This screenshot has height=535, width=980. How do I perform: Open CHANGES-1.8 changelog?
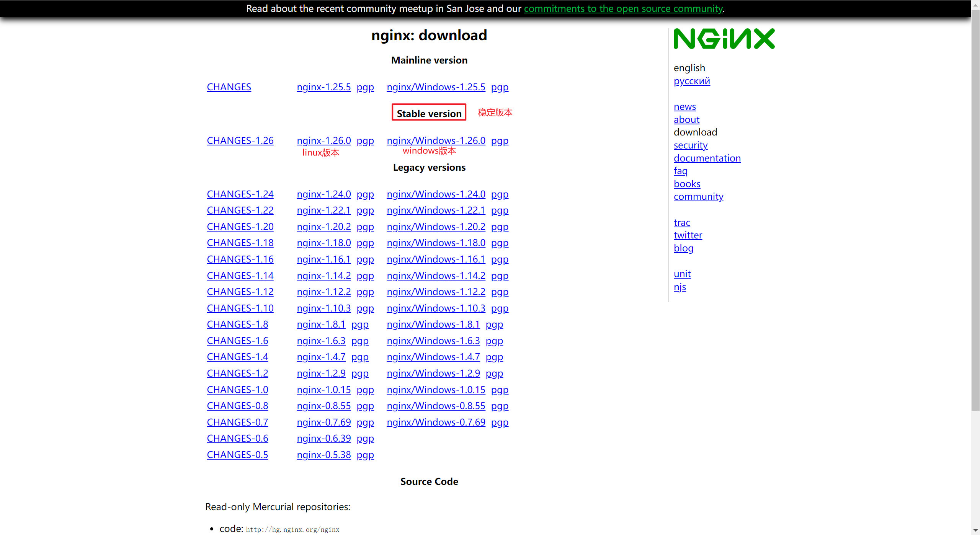(x=237, y=324)
